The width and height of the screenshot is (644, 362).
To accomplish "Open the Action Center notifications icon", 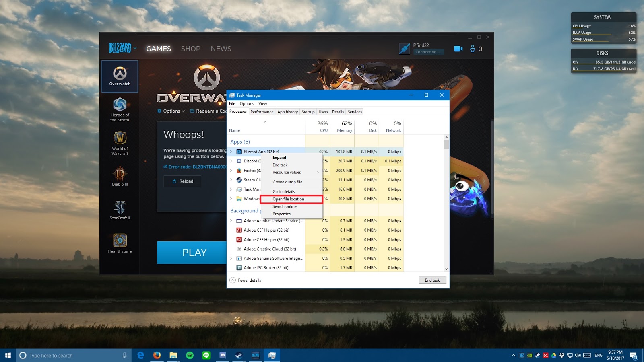I will coord(634,355).
